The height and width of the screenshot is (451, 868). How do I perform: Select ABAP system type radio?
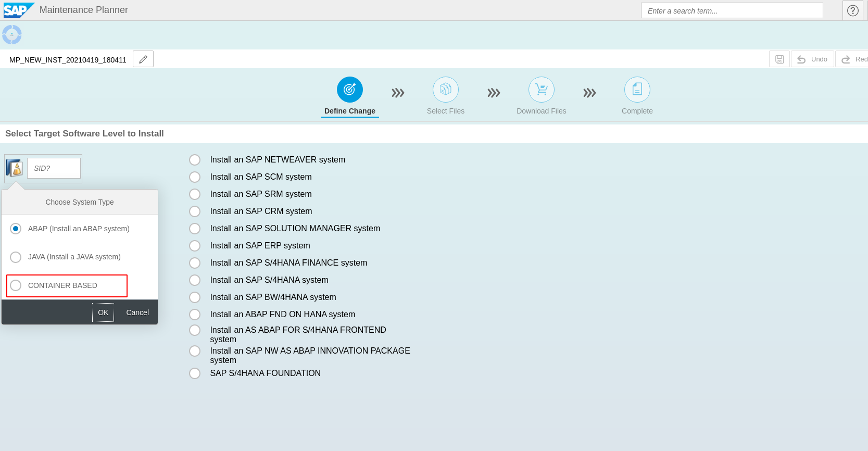[16, 229]
